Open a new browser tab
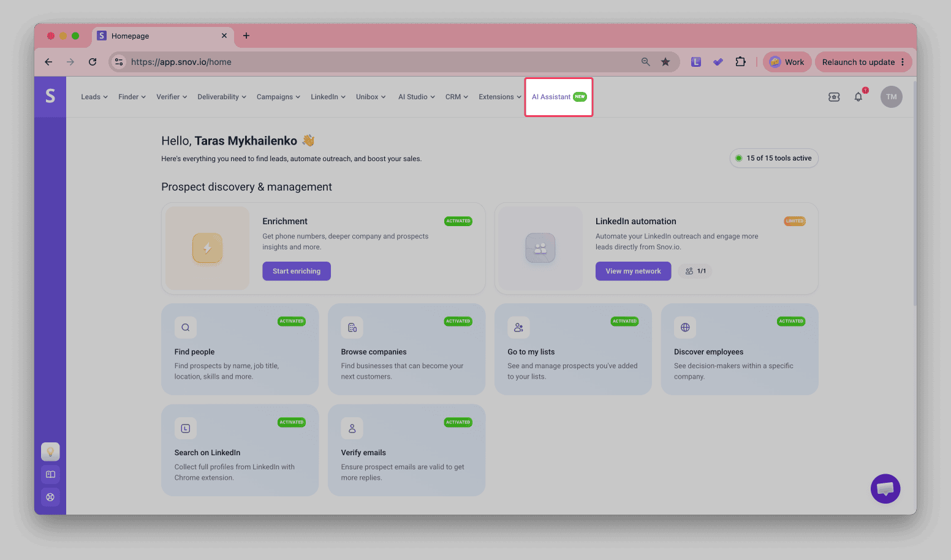This screenshot has height=560, width=951. (246, 36)
